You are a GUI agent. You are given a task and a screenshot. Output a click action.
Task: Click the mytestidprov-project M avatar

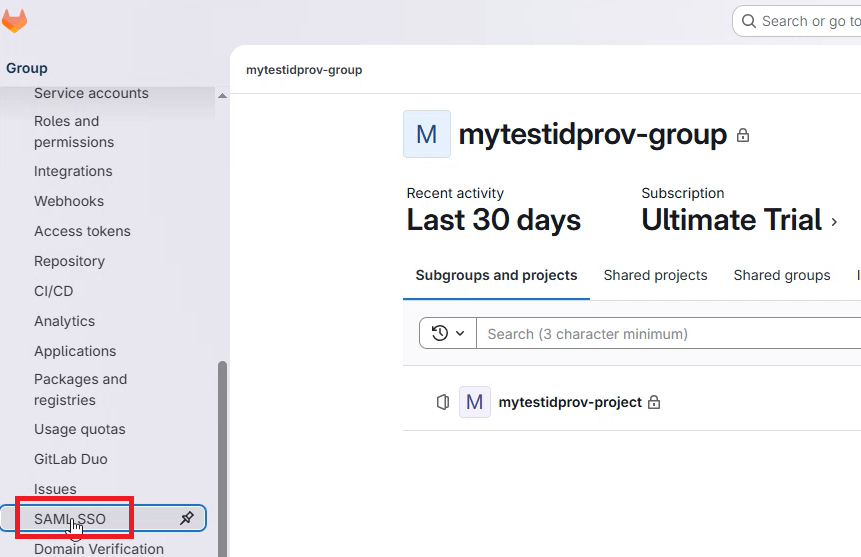474,402
